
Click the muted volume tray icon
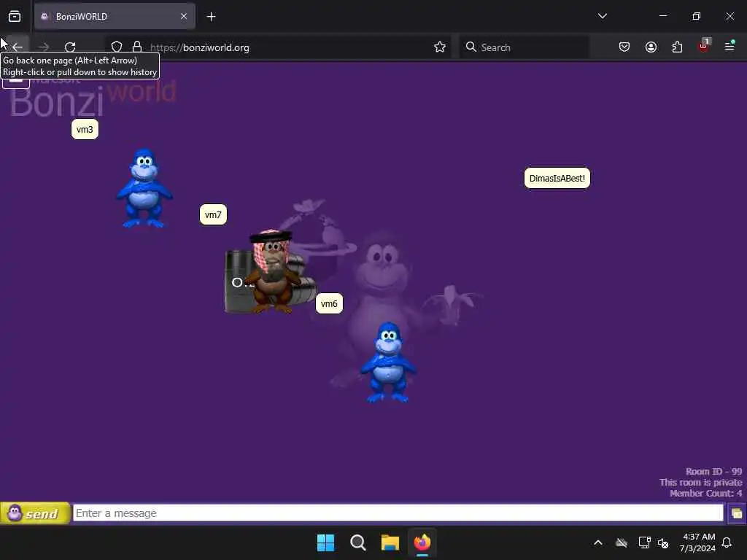click(662, 542)
